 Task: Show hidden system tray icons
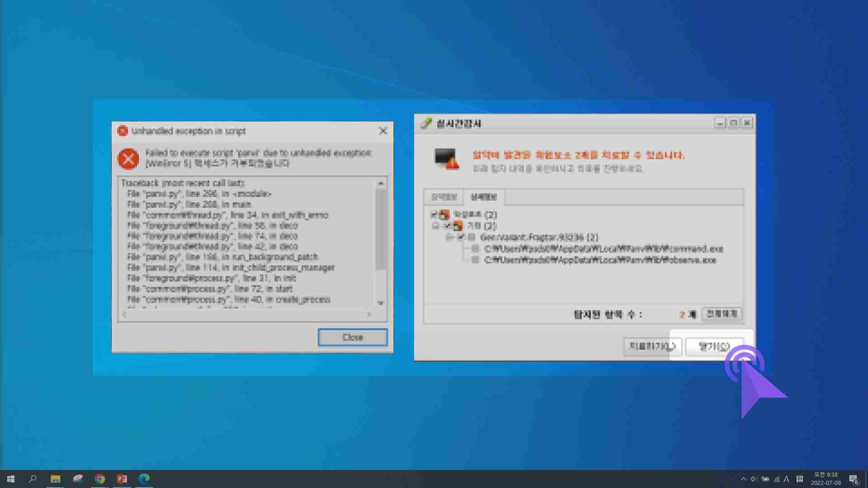[743, 479]
